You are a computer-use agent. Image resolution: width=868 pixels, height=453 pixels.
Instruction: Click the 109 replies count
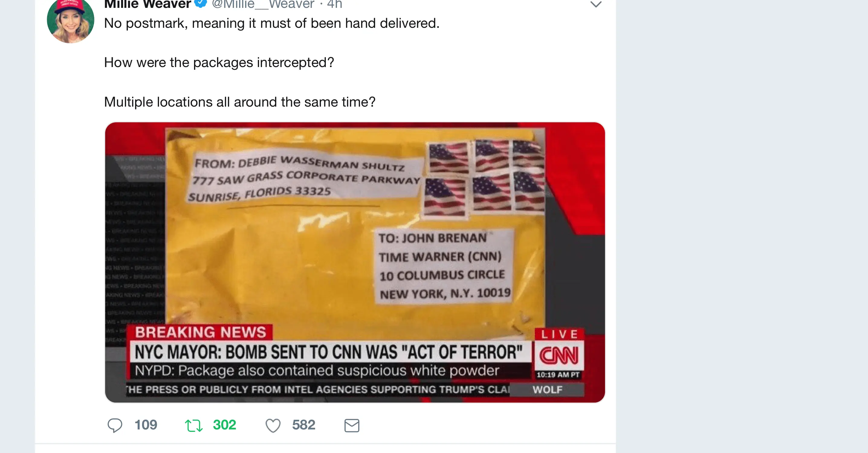coord(146,425)
